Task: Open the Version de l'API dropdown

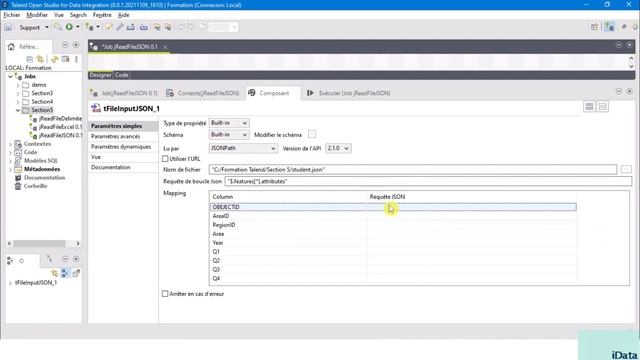Action: (x=338, y=148)
